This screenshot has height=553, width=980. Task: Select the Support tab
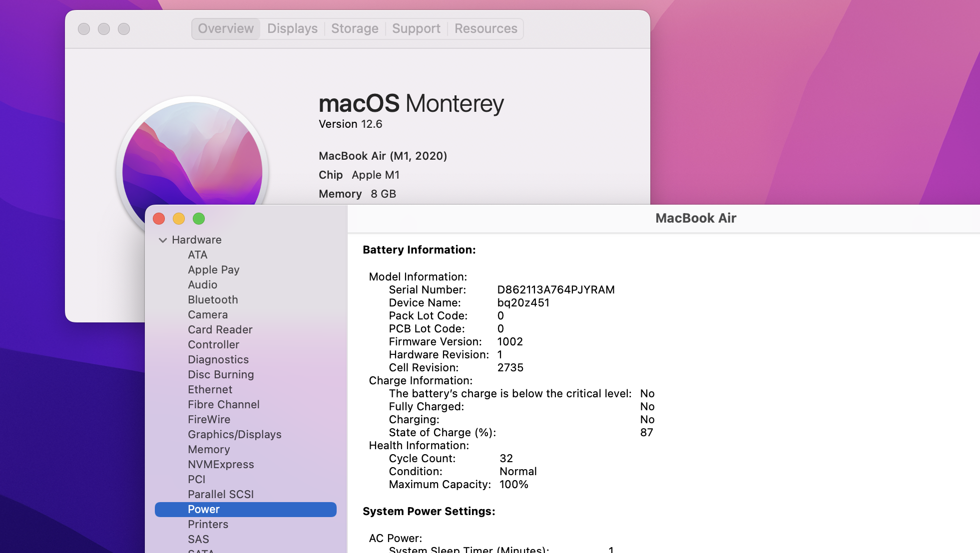point(416,28)
